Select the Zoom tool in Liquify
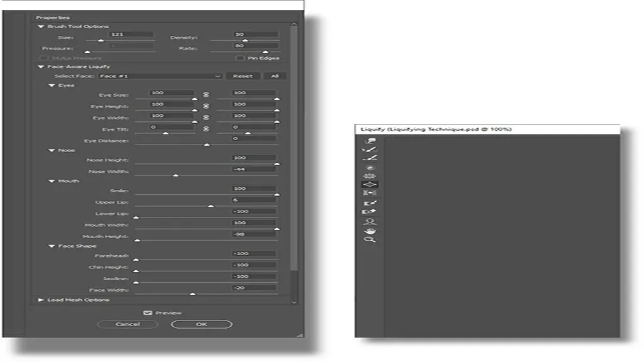Viewport: 644px width, 362px height. coord(370,239)
